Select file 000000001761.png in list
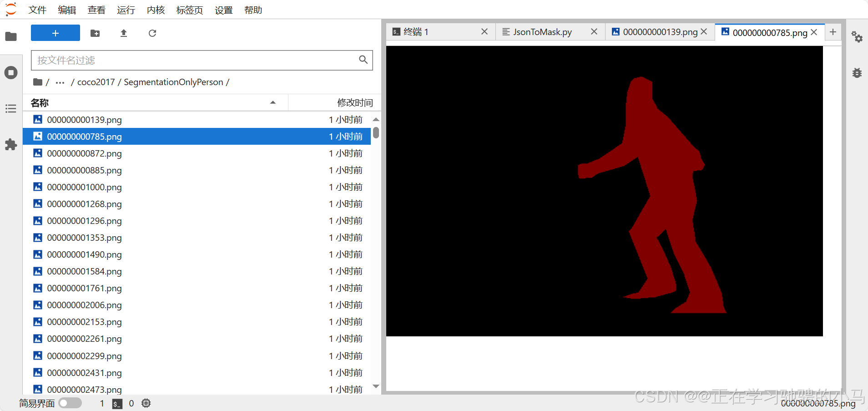The width and height of the screenshot is (868, 411). click(x=197, y=288)
